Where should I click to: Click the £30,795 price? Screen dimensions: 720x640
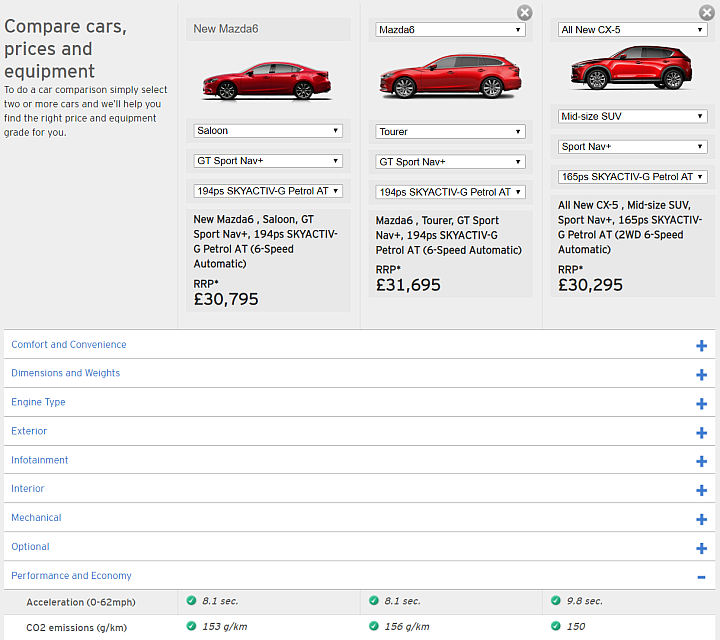pos(226,299)
